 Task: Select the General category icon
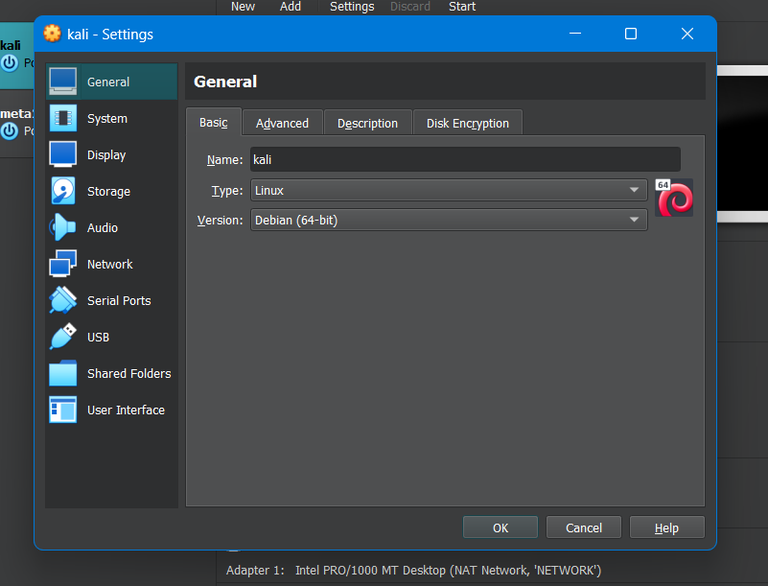coord(63,81)
